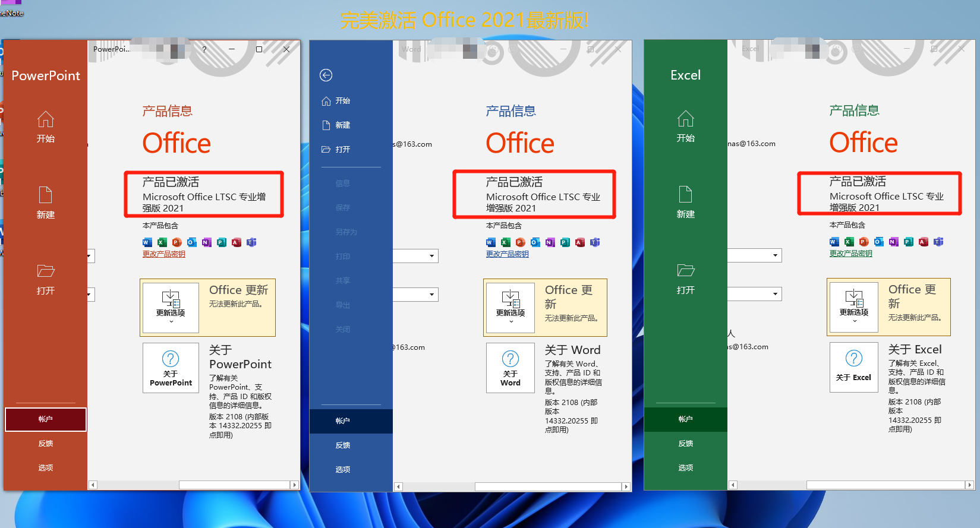Click Outlook app icon in Word product list
The image size is (980, 528).
pyautogui.click(x=535, y=242)
